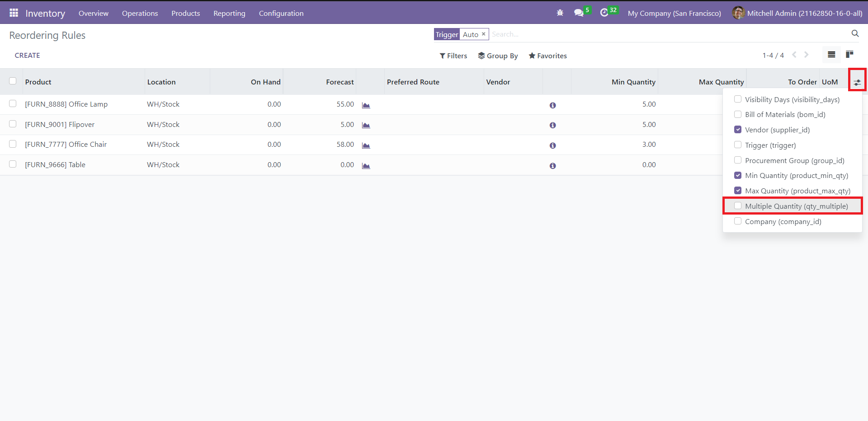Open the Group By dropdown
868x421 pixels.
click(498, 56)
